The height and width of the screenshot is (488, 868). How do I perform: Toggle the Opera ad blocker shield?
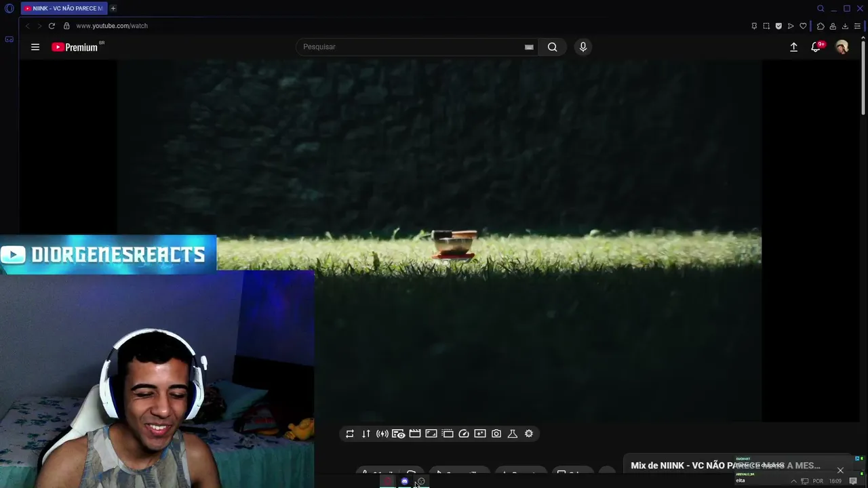(x=778, y=26)
